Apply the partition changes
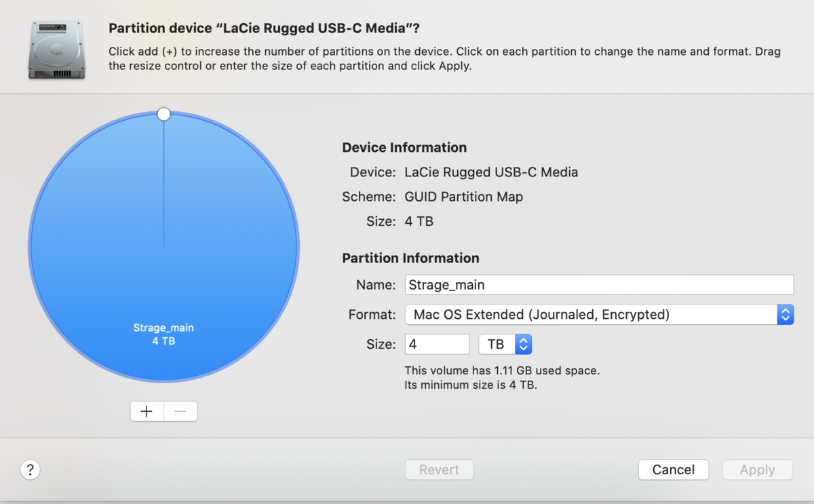Image resolution: width=814 pixels, height=504 pixels. click(x=757, y=469)
